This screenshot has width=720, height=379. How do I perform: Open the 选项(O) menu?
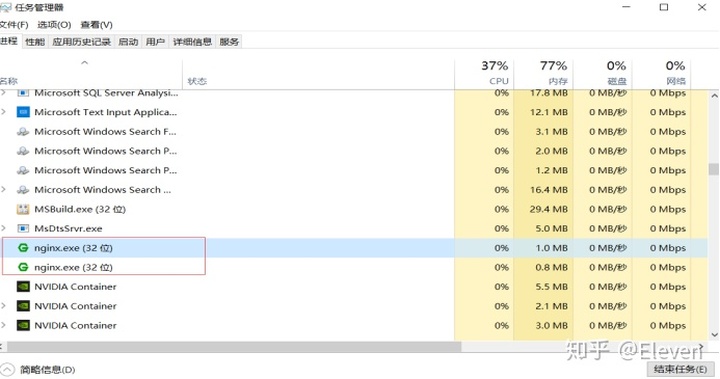(54, 25)
